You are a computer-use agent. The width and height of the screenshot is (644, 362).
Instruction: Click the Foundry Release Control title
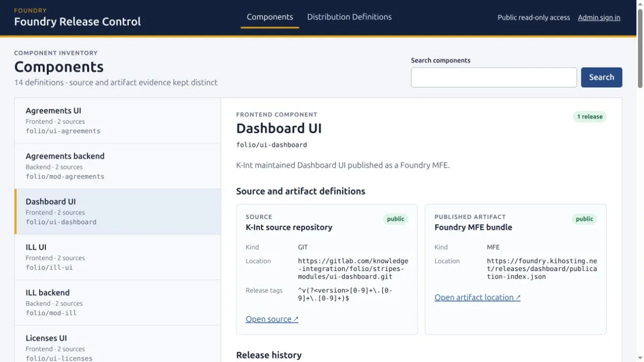click(x=77, y=22)
